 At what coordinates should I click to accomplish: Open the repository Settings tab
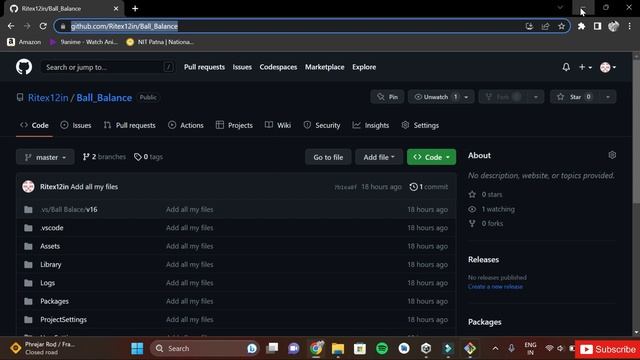(420, 125)
